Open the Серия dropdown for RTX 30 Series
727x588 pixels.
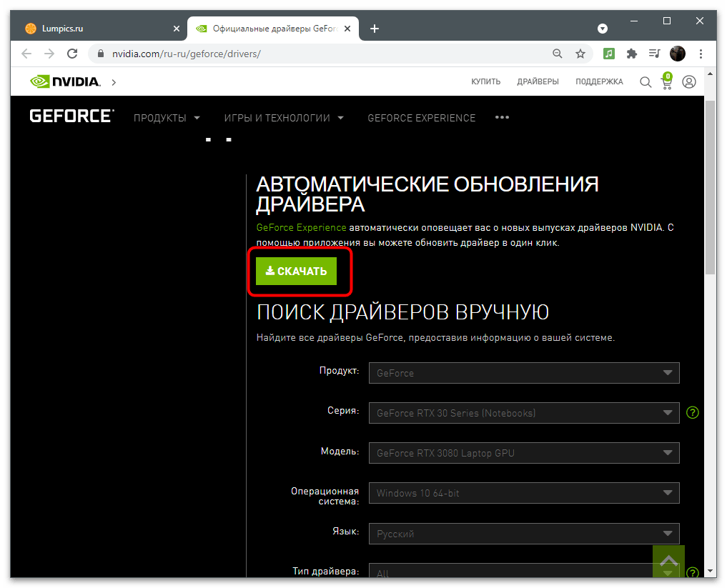(x=524, y=413)
